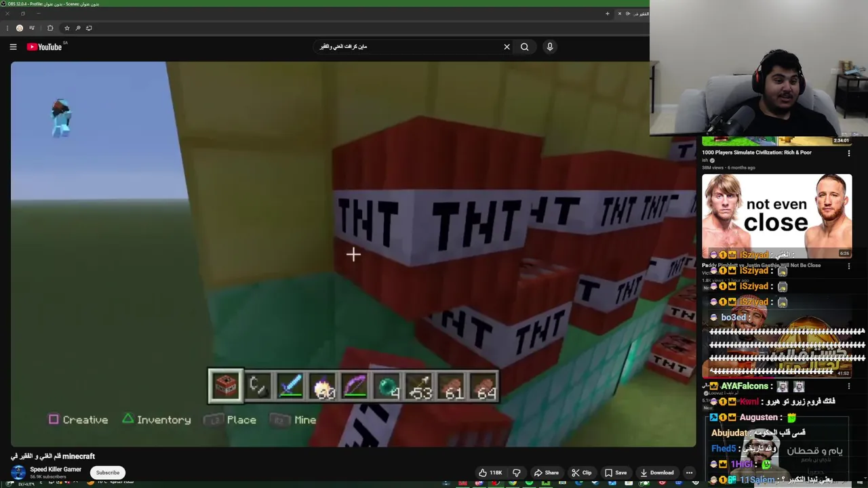
Task: Go to the YouTube home logo
Action: (45, 47)
